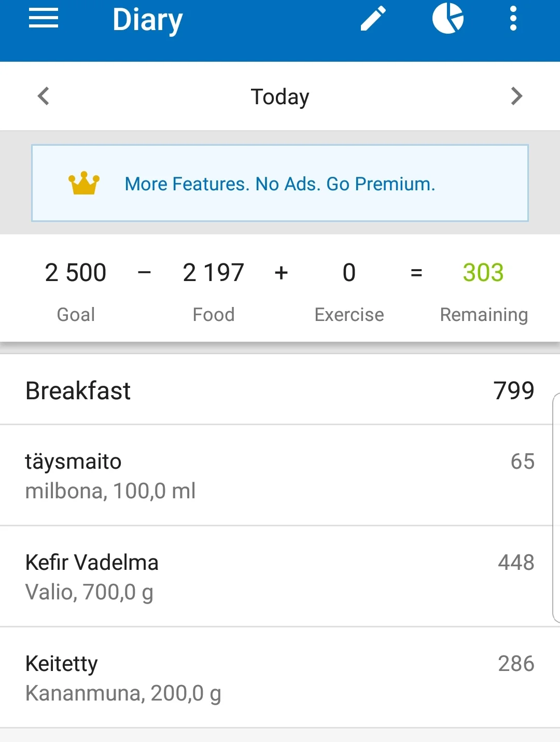This screenshot has width=560, height=742.
Task: Tap the Breakfast 799 calorie total
Action: pos(513,390)
